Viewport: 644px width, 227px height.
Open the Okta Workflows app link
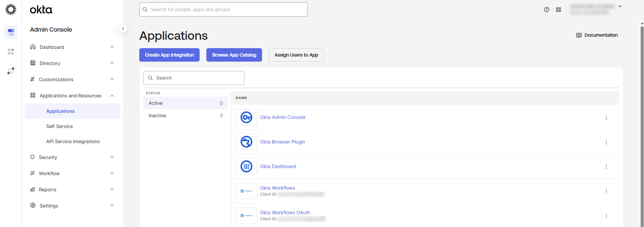tap(277, 188)
